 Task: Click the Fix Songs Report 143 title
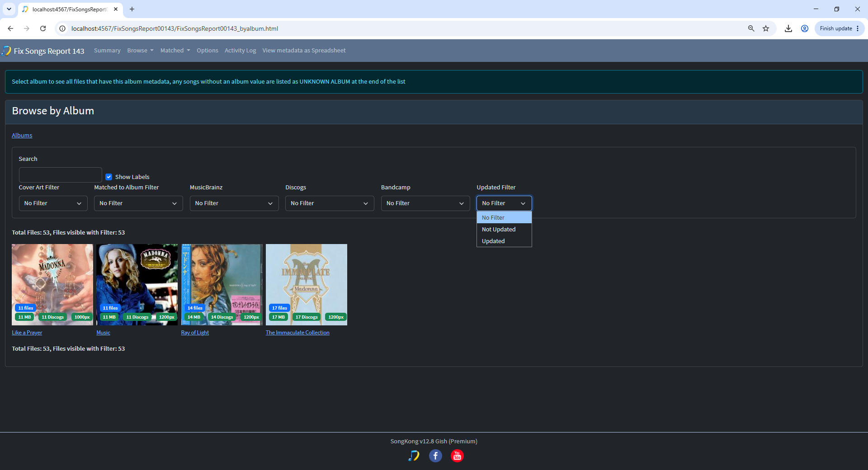(x=49, y=51)
